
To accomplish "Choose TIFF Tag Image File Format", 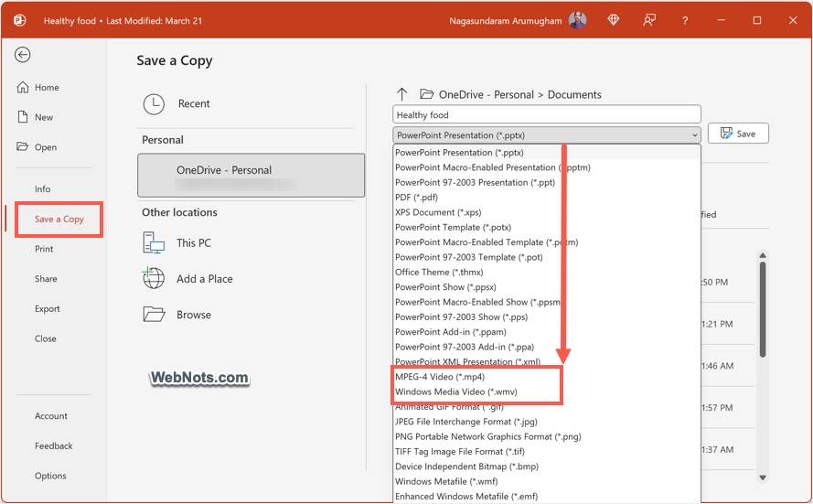I will point(547,452).
